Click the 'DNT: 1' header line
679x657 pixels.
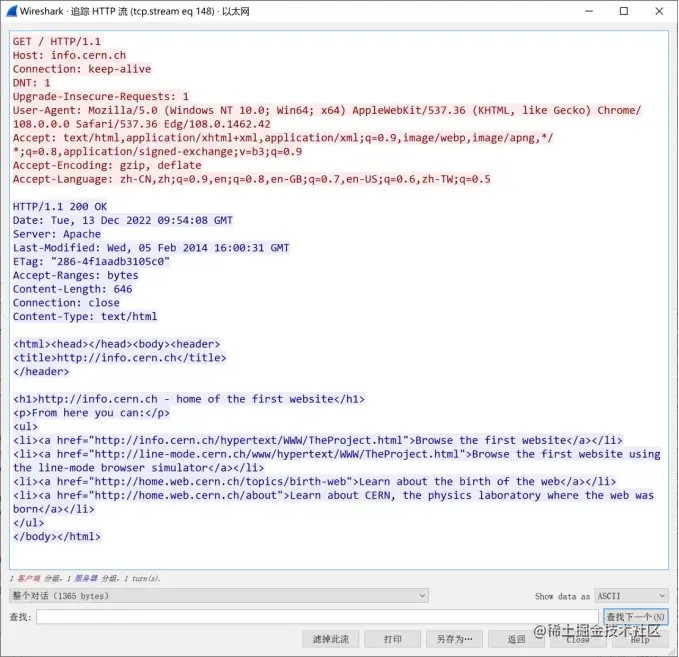32,83
